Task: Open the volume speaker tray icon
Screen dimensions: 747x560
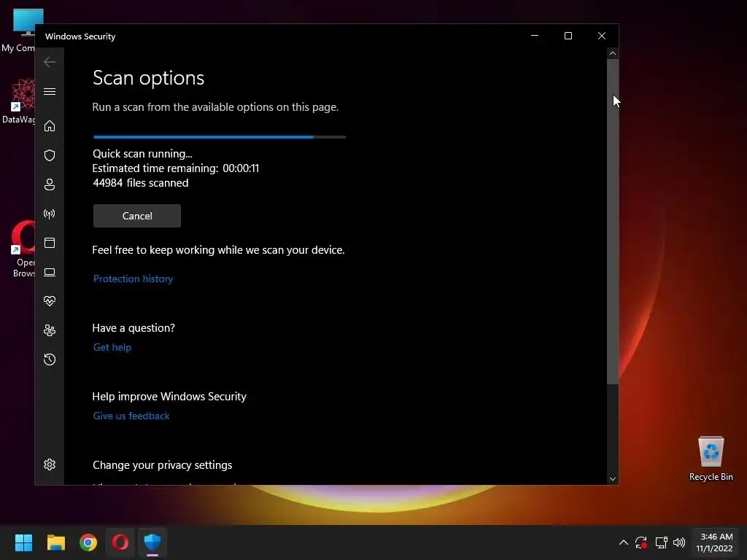Action: [679, 542]
